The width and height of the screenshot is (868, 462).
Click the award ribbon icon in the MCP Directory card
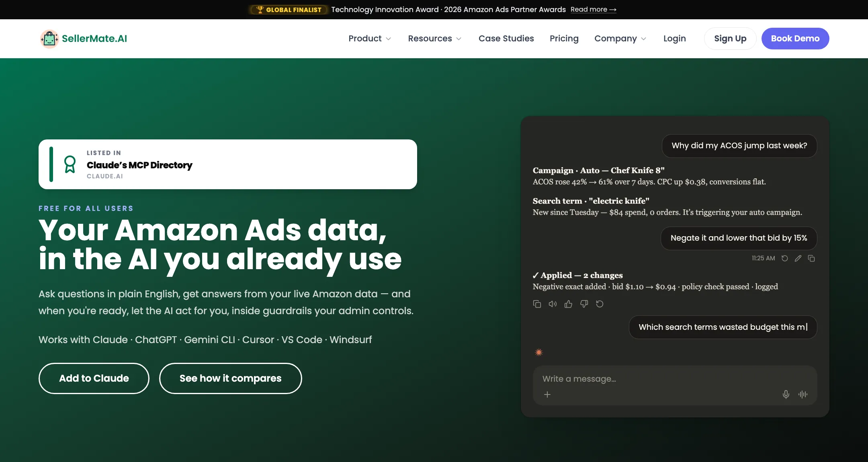pyautogui.click(x=70, y=164)
